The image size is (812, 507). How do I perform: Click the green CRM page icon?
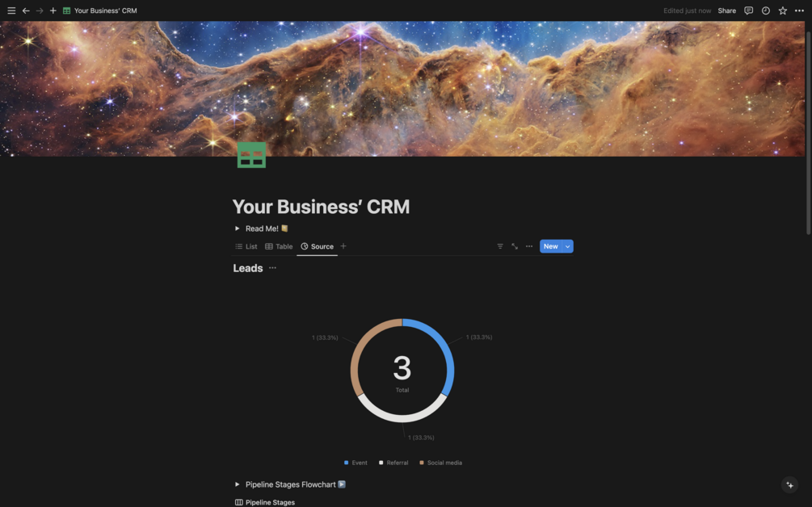tap(251, 155)
